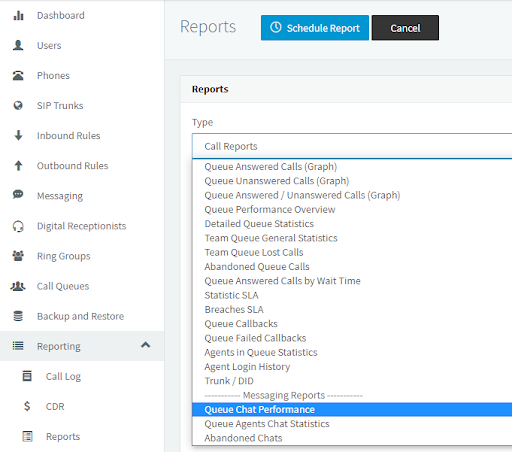The height and width of the screenshot is (452, 512).
Task: Click the Outbound Rules up-arrow icon
Action: tap(19, 166)
